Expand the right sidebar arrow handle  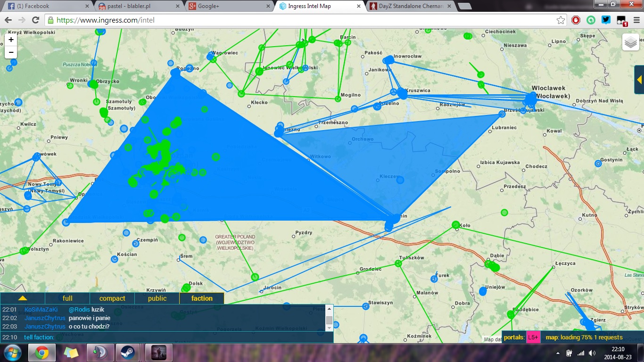640,80
